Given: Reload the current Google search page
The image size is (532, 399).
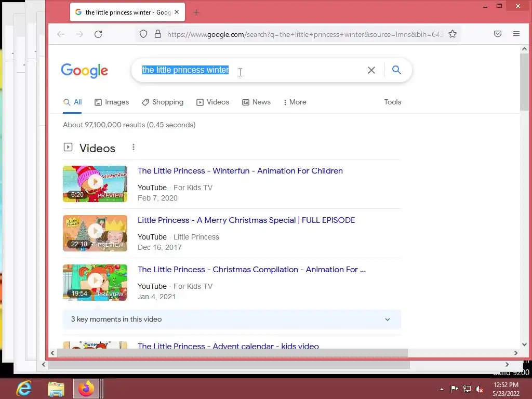Looking at the screenshot, I should [x=98, y=34].
